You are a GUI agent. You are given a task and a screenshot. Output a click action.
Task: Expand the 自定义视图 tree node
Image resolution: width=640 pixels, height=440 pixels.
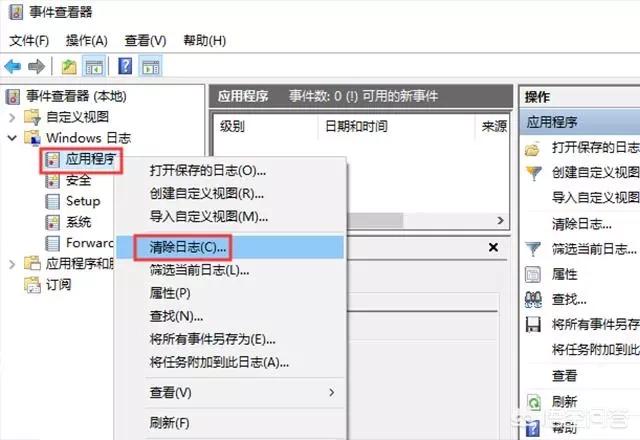[x=12, y=118]
